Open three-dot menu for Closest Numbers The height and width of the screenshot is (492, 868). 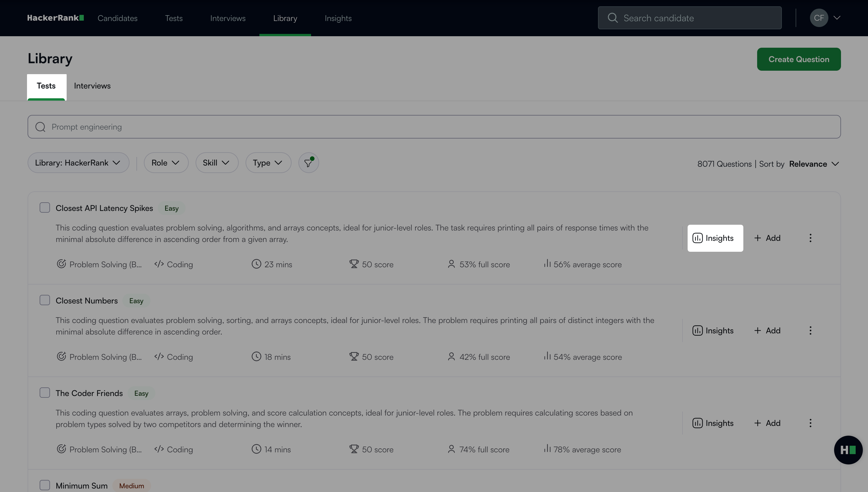pos(810,330)
